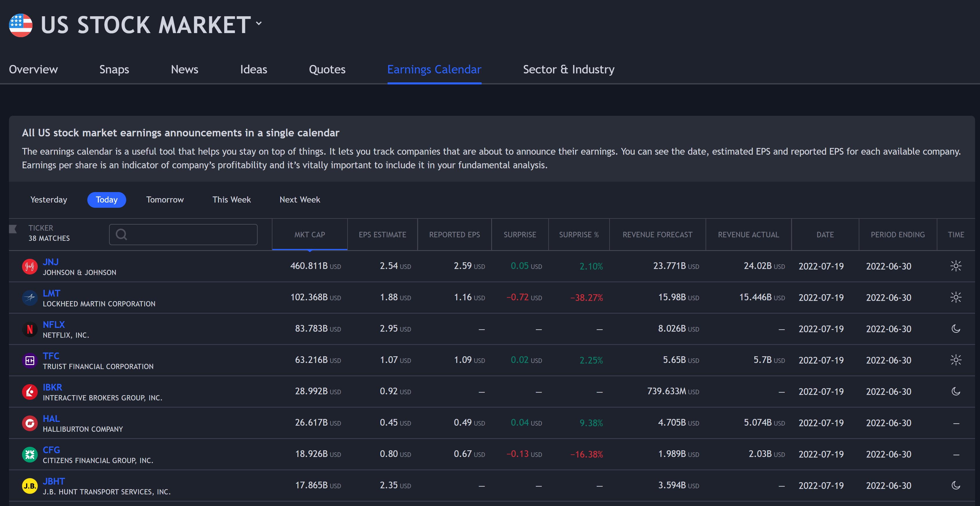The image size is (980, 506).
Task: Click the 38 MATCHES label
Action: [49, 238]
